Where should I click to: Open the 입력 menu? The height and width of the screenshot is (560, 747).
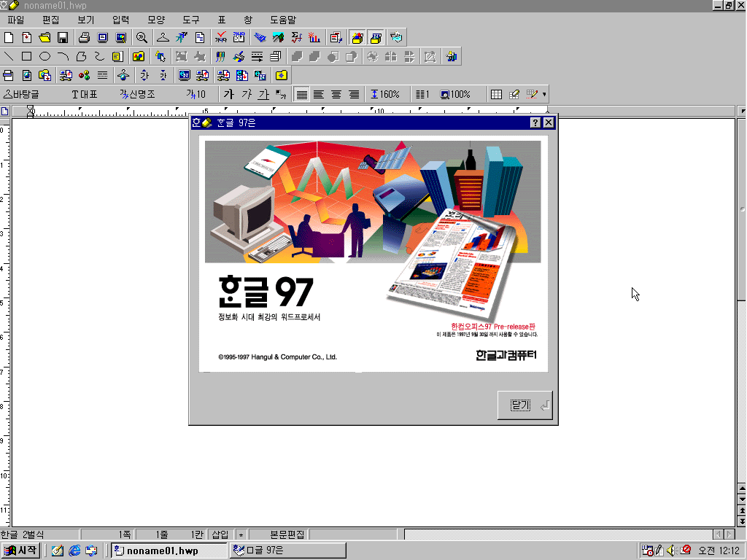[120, 20]
